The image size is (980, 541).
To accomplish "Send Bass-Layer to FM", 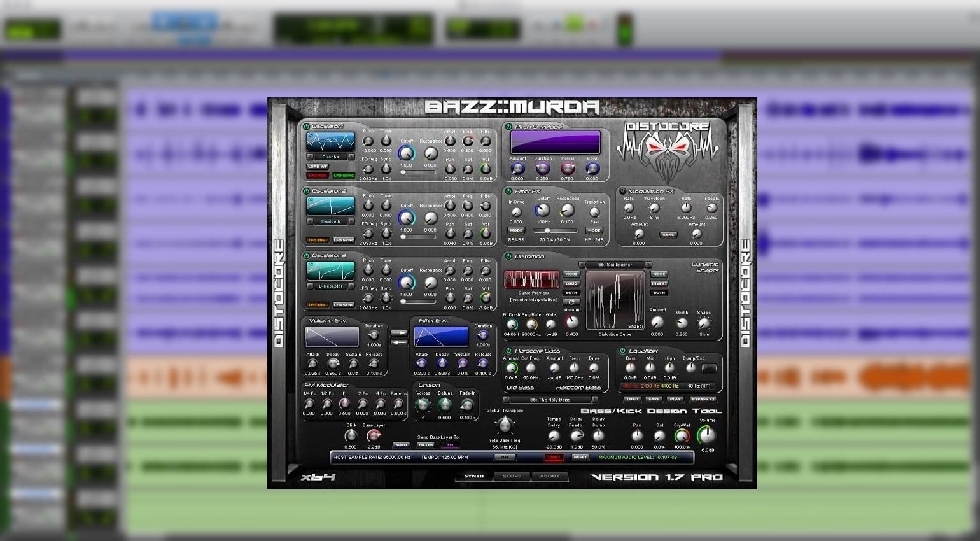I will (450, 444).
